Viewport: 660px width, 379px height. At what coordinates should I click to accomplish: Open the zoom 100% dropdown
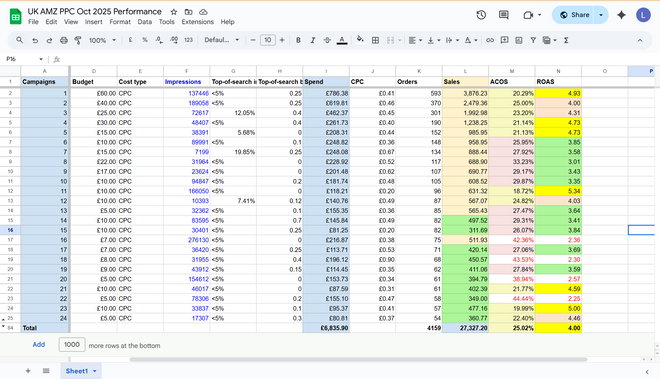point(102,40)
